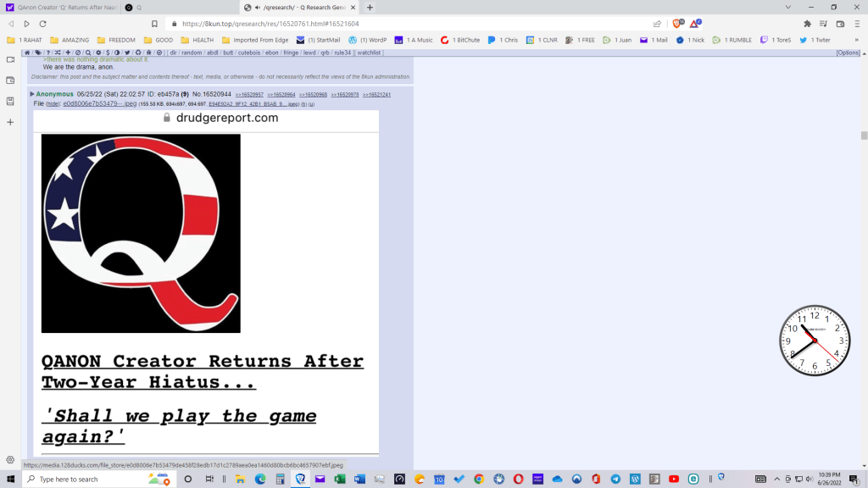Open the sidebar add plus icon
The width and height of the screenshot is (868, 488).
[x=10, y=122]
